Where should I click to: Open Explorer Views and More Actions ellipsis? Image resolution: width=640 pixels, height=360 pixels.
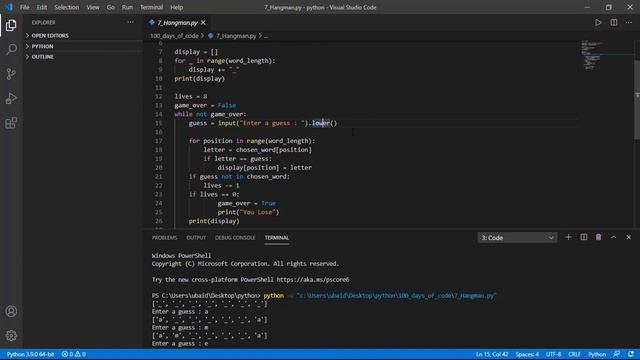(x=130, y=22)
